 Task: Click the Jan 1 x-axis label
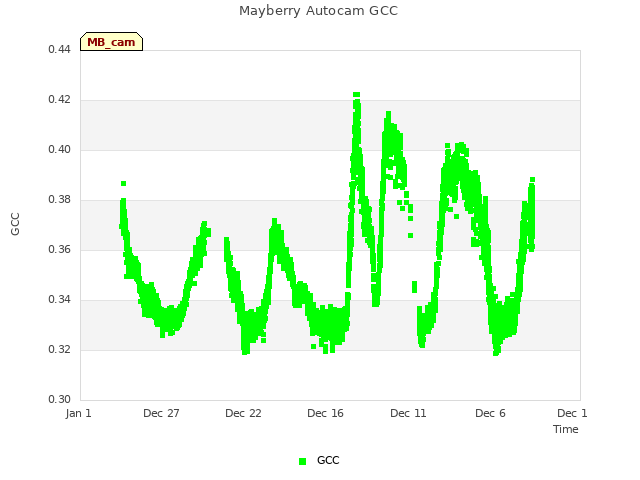[x=78, y=413]
